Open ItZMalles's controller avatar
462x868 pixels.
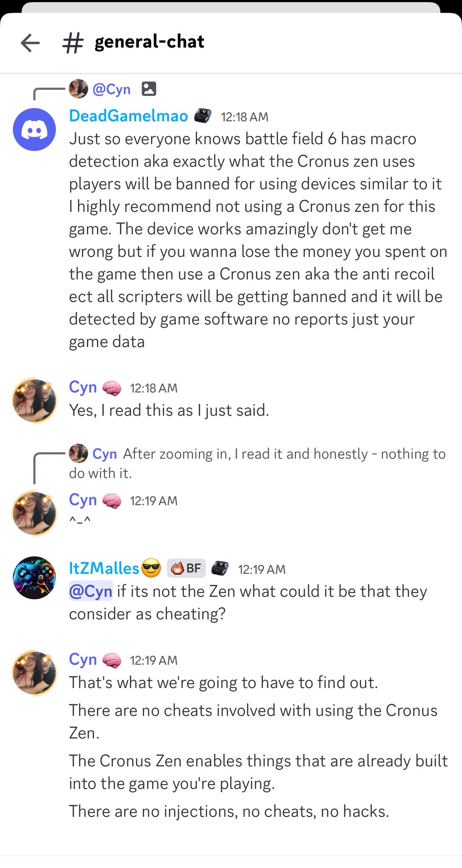34,577
